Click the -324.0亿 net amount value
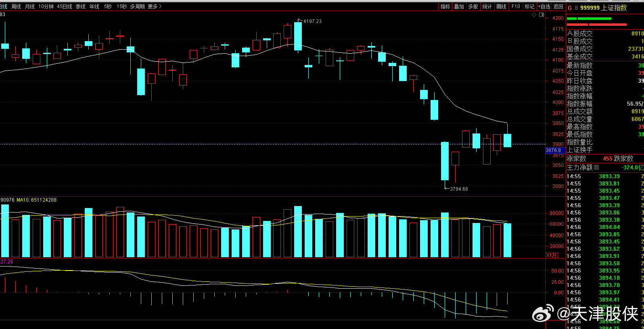644x329 pixels. click(632, 167)
